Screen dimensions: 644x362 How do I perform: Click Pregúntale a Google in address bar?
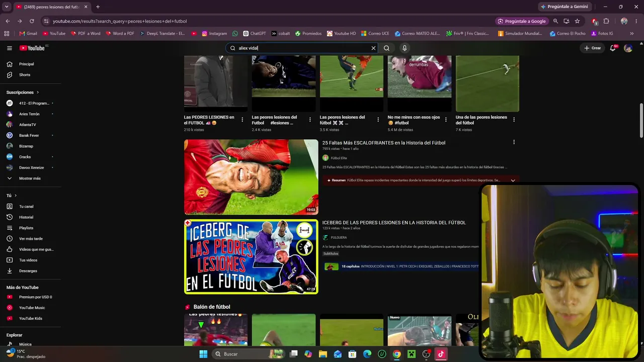[522, 21]
